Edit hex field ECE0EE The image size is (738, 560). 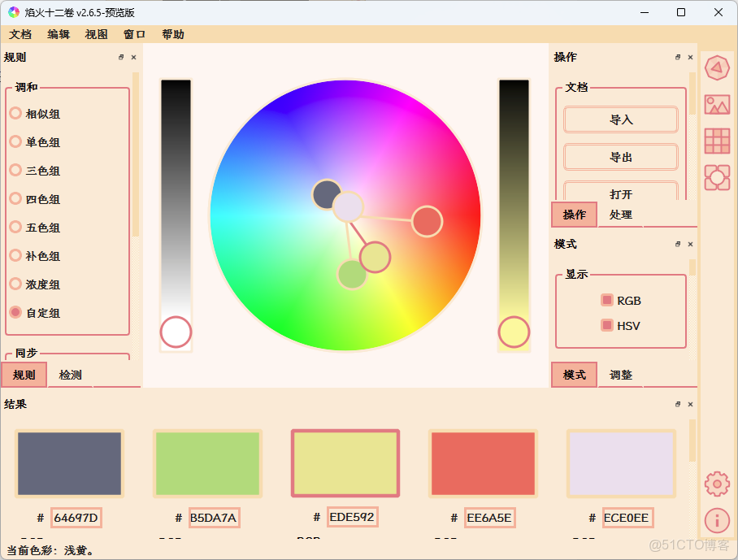click(x=627, y=518)
